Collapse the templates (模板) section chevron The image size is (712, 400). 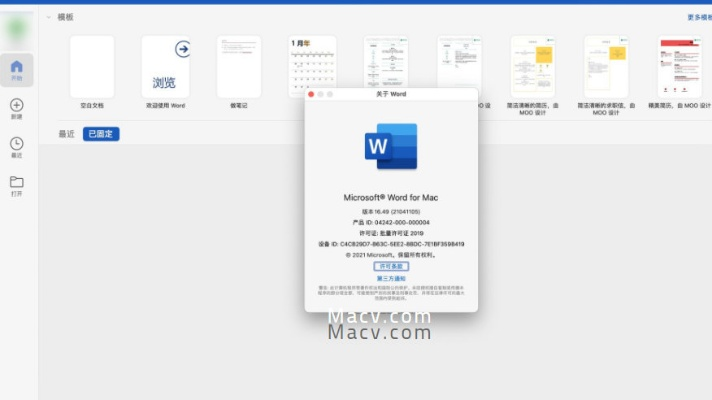click(49, 17)
